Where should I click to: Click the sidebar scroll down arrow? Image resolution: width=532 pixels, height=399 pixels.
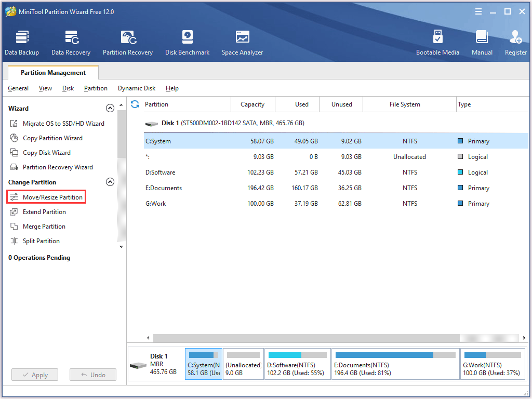click(x=121, y=247)
